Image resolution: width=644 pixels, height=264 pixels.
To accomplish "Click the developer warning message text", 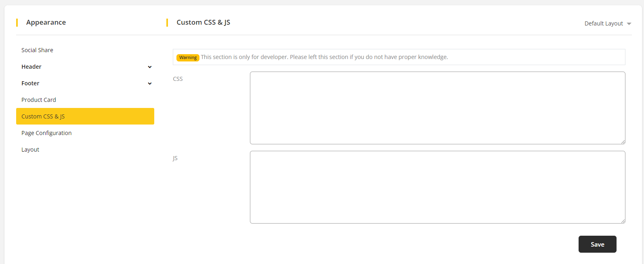I will click(x=324, y=57).
